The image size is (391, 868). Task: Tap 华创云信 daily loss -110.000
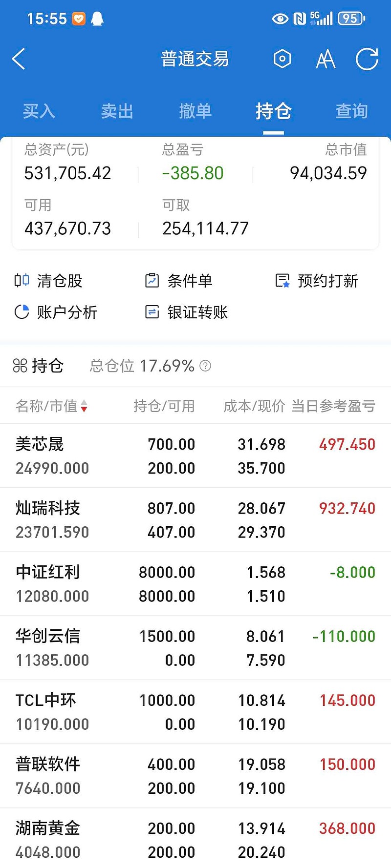344,636
